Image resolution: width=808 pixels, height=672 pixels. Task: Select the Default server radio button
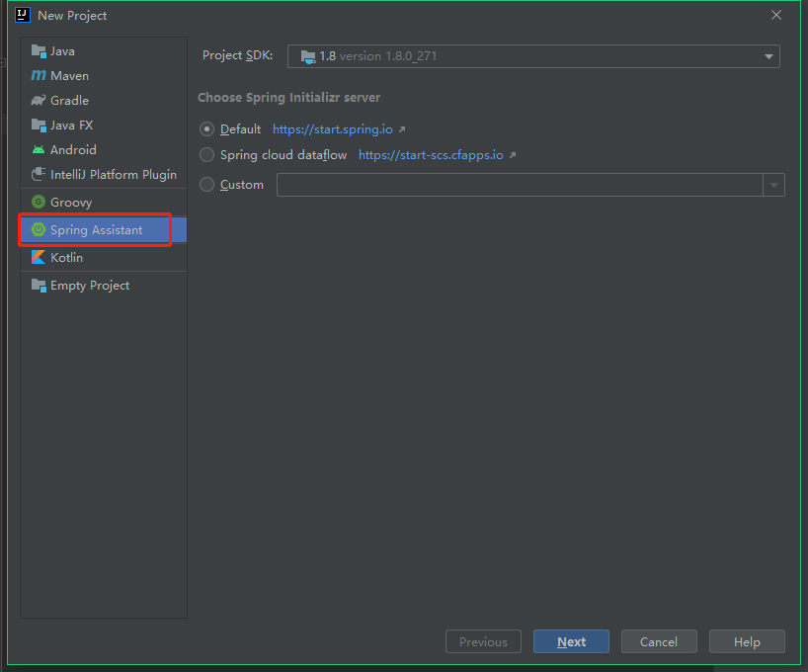[206, 128]
